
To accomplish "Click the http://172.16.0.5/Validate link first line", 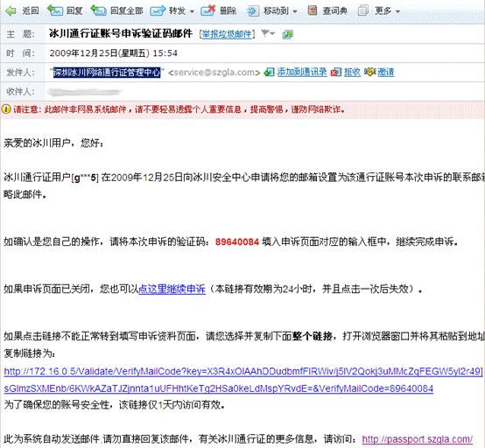I will tap(243, 371).
